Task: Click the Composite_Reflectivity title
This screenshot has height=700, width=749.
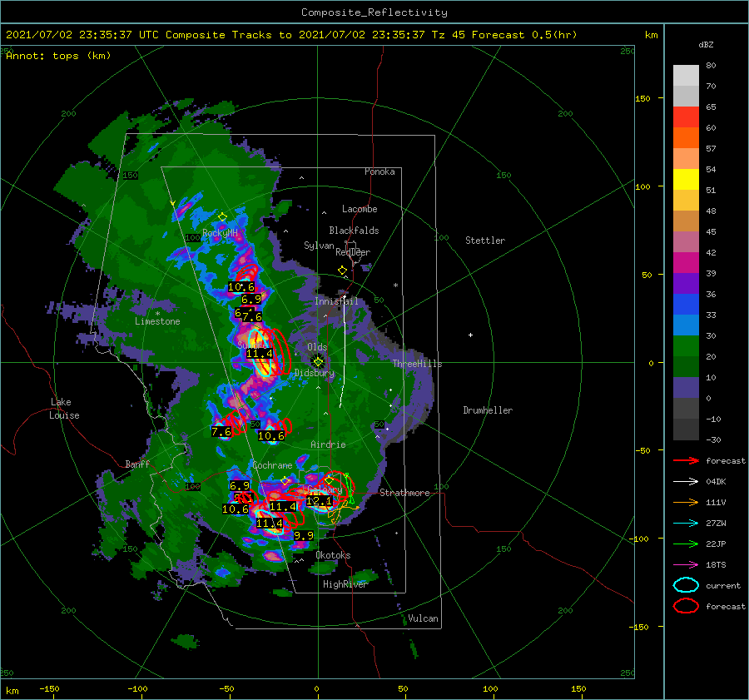Action: click(374, 12)
